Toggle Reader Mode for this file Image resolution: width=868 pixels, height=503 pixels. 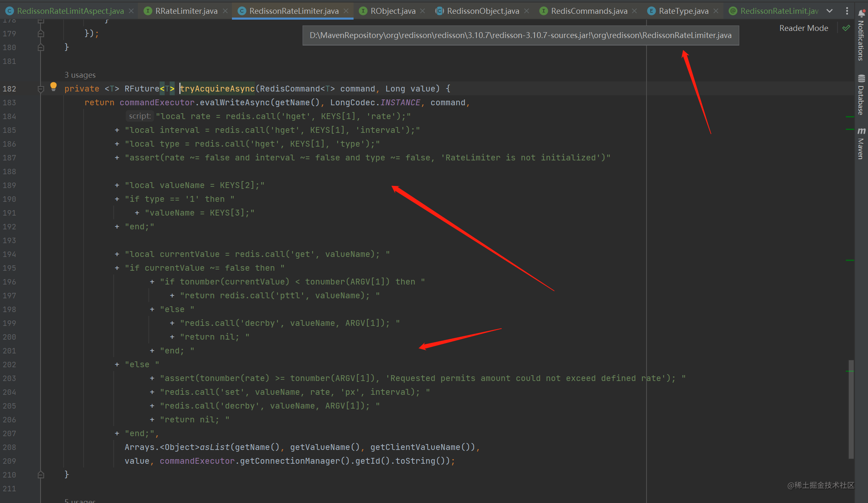click(803, 28)
